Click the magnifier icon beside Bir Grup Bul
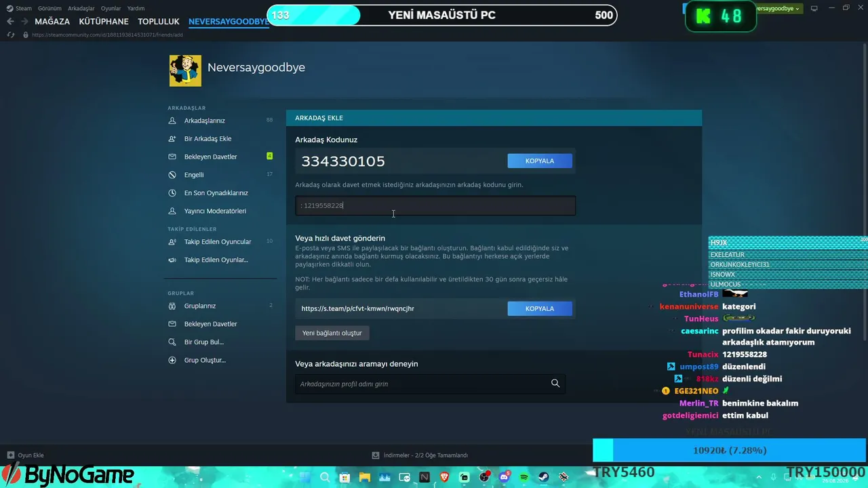868x488 pixels. point(172,342)
